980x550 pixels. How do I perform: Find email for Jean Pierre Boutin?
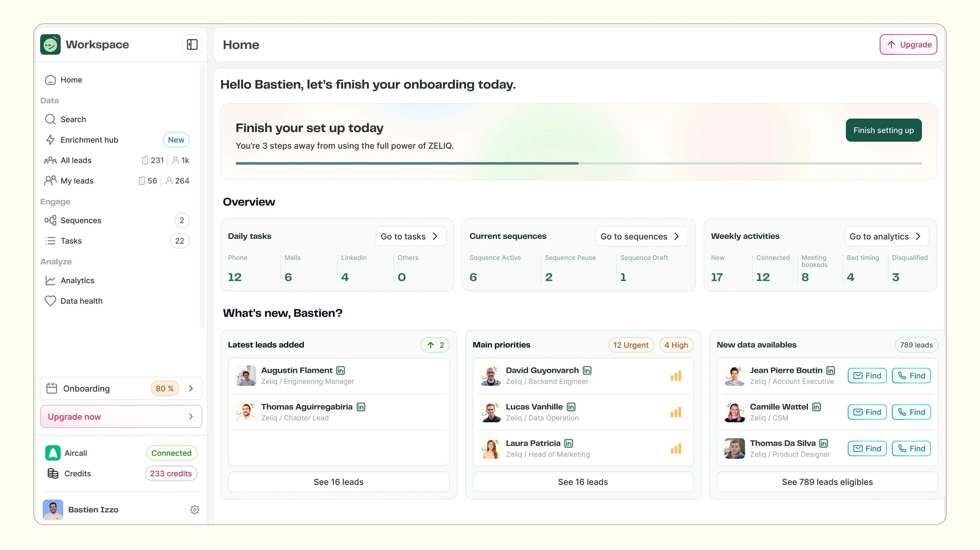pos(867,376)
